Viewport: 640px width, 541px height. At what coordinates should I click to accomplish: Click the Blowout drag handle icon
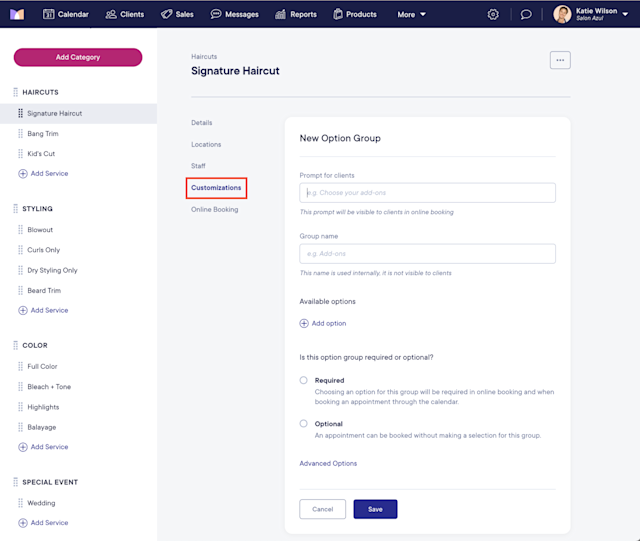[20, 229]
